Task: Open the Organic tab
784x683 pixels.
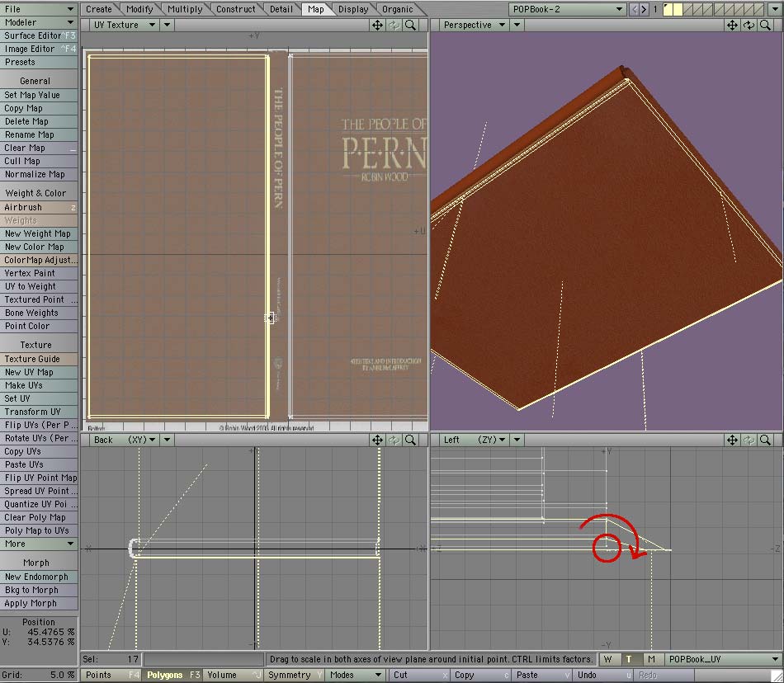Action: (398, 9)
